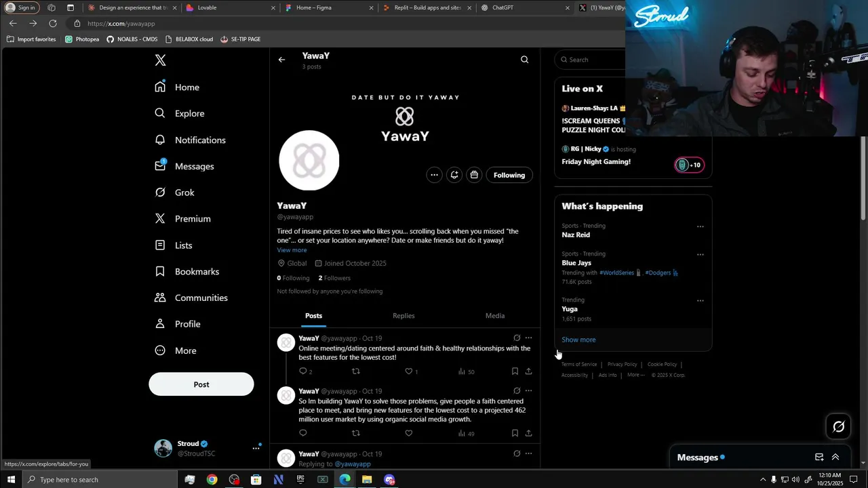Open Bookmarks in the sidebar
The height and width of the screenshot is (488, 868).
pyautogui.click(x=186, y=271)
